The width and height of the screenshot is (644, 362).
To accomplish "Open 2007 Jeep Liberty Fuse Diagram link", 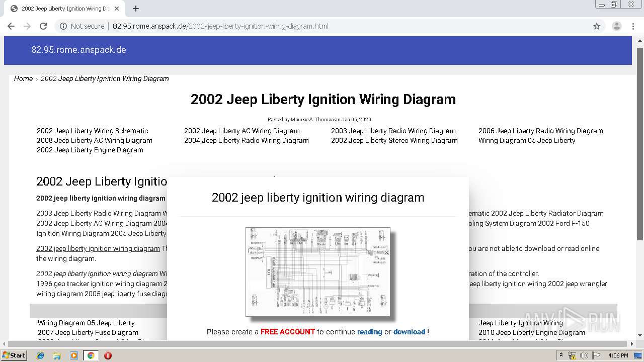I will (x=88, y=332).
